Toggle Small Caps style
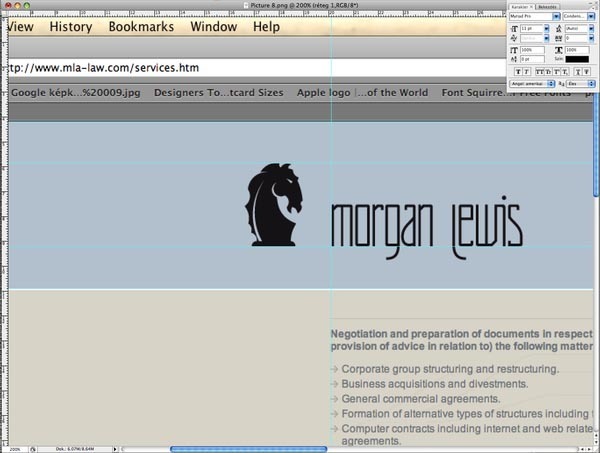The image size is (600, 453). [548, 72]
